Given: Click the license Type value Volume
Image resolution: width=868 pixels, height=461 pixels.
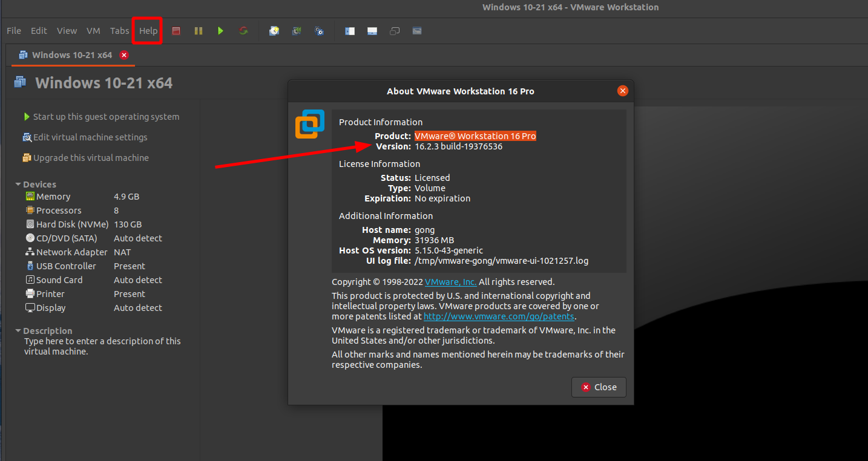Looking at the screenshot, I should point(430,188).
